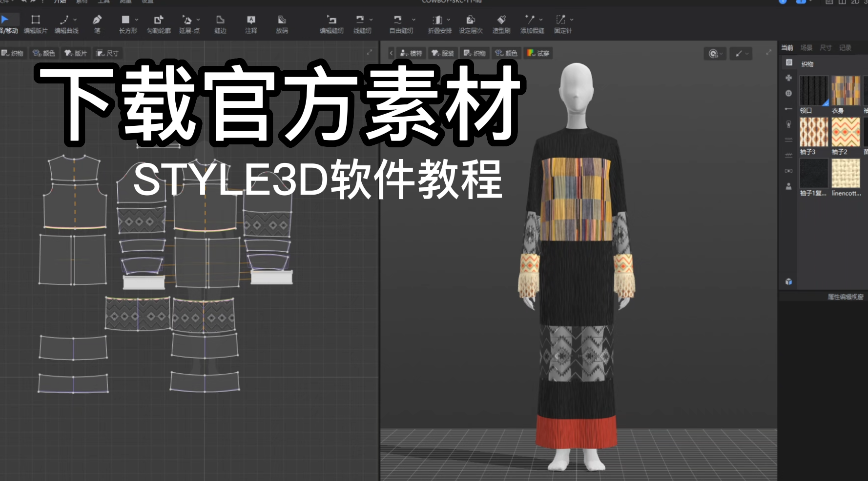868x481 pixels.
Task: Switch to the 尺寸 tab in right panel
Action: pyautogui.click(x=826, y=48)
